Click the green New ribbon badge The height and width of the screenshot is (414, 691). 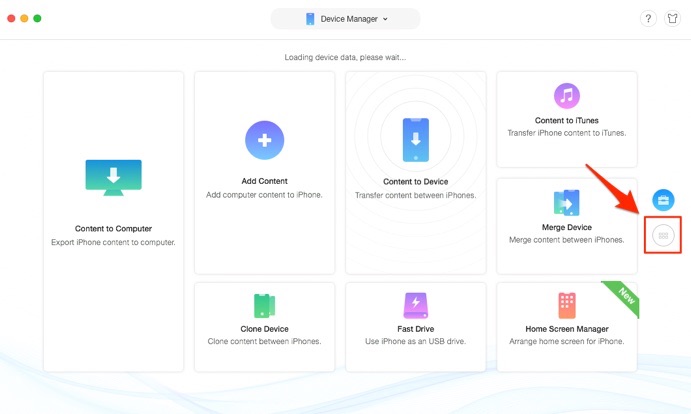click(623, 297)
